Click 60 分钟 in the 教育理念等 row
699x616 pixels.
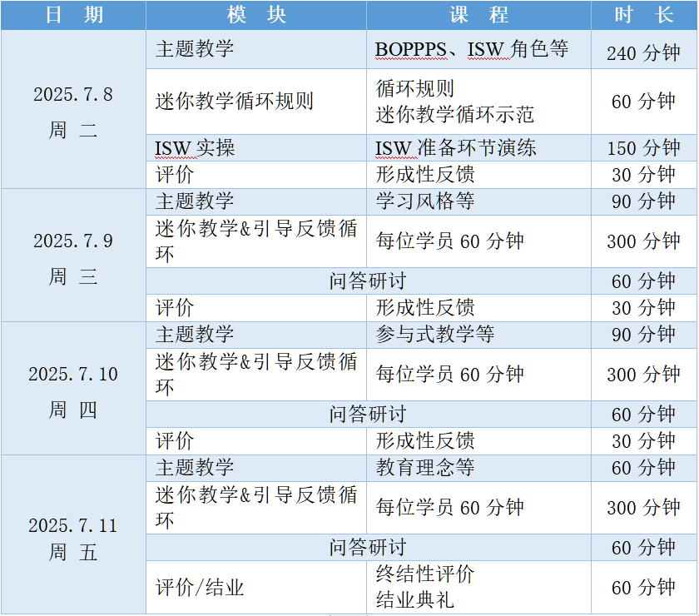[644, 469]
